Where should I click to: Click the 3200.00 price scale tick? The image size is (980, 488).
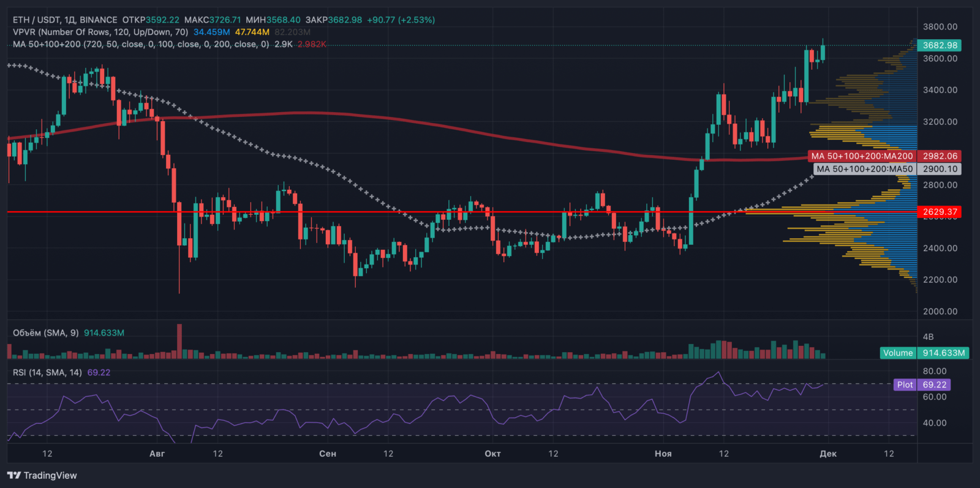click(x=940, y=122)
